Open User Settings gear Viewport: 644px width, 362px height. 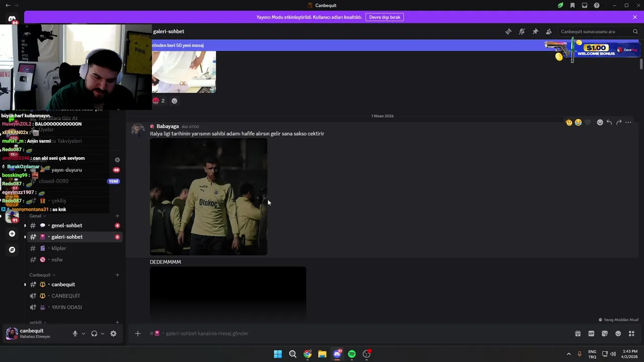(113, 333)
